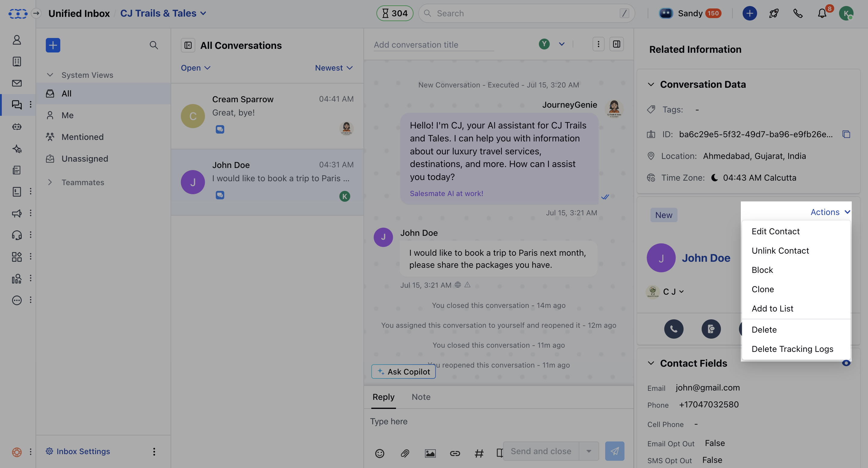Screen dimensions: 868x468
Task: Copy the conversation ID
Action: click(x=846, y=134)
